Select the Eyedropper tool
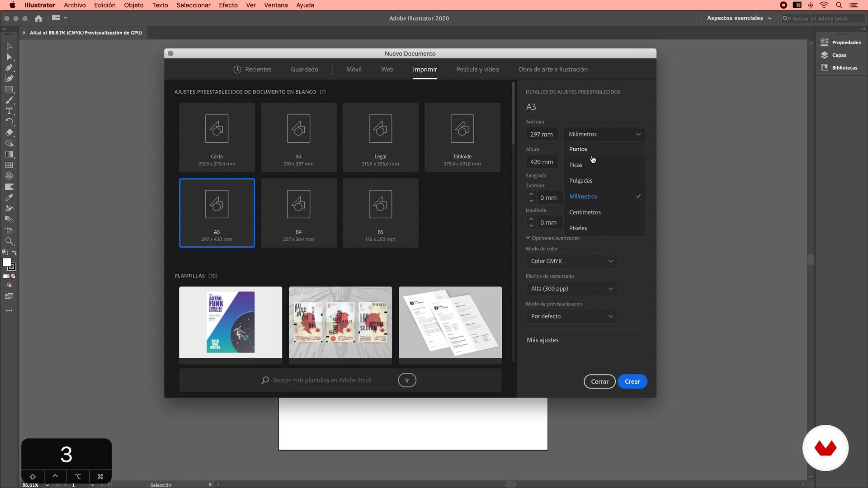 coord(9,198)
